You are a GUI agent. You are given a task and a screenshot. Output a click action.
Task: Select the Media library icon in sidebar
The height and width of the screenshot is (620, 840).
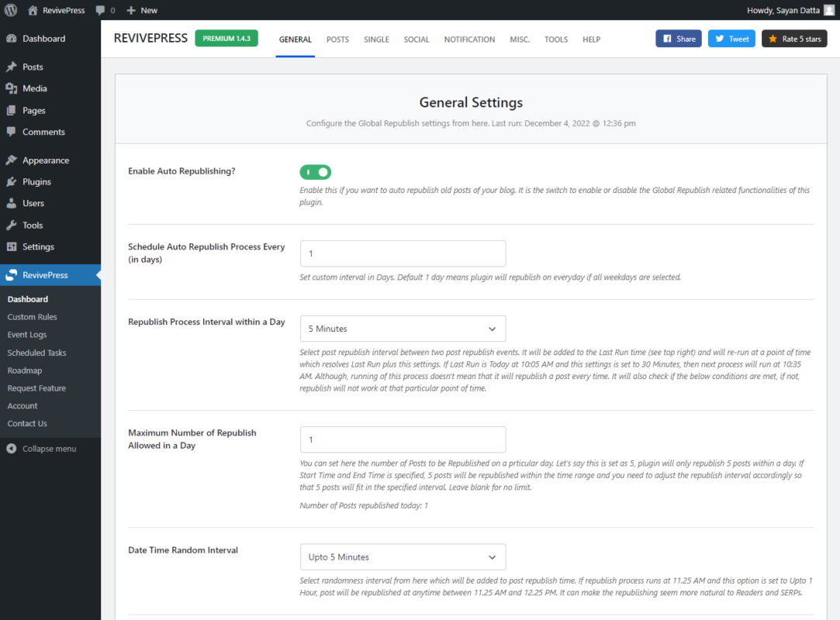12,88
